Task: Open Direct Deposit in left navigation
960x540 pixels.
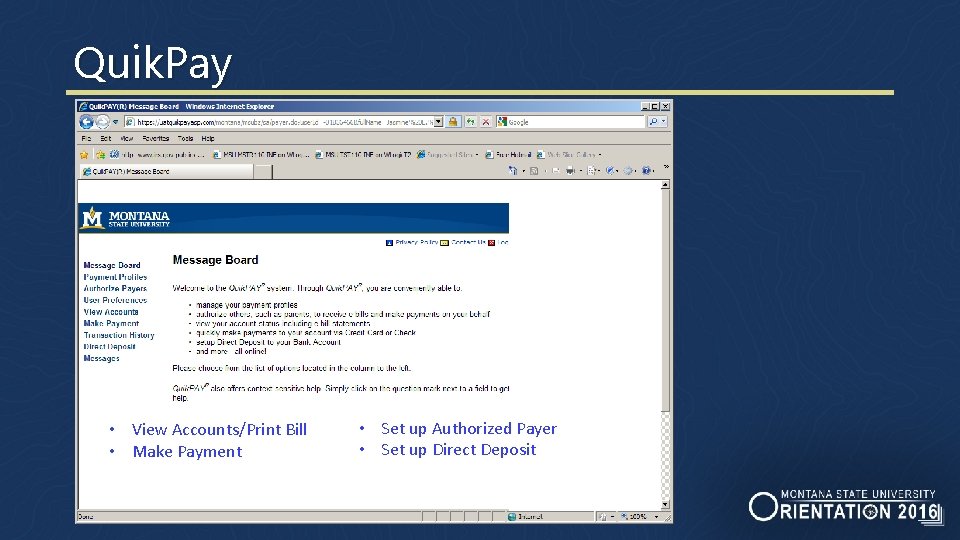Action: 110,347
